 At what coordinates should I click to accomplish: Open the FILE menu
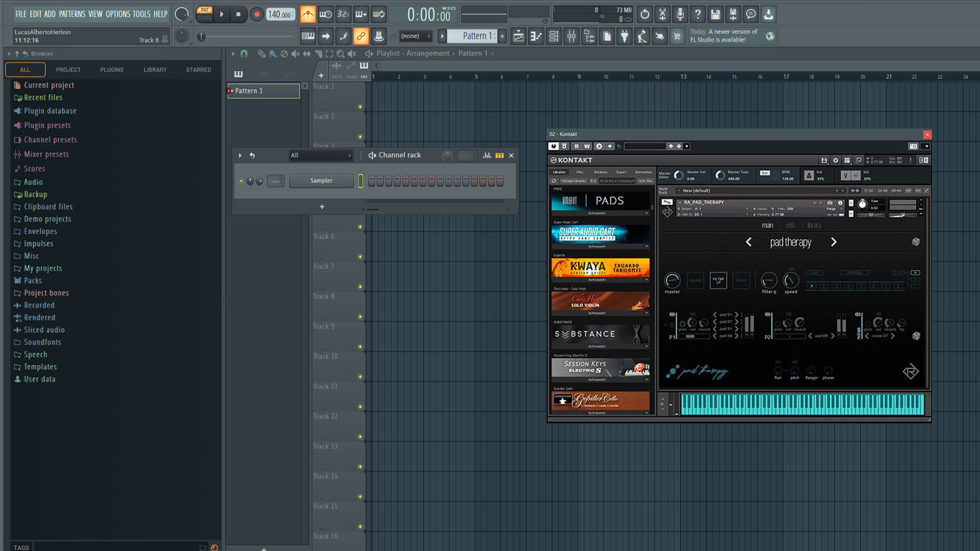click(21, 14)
